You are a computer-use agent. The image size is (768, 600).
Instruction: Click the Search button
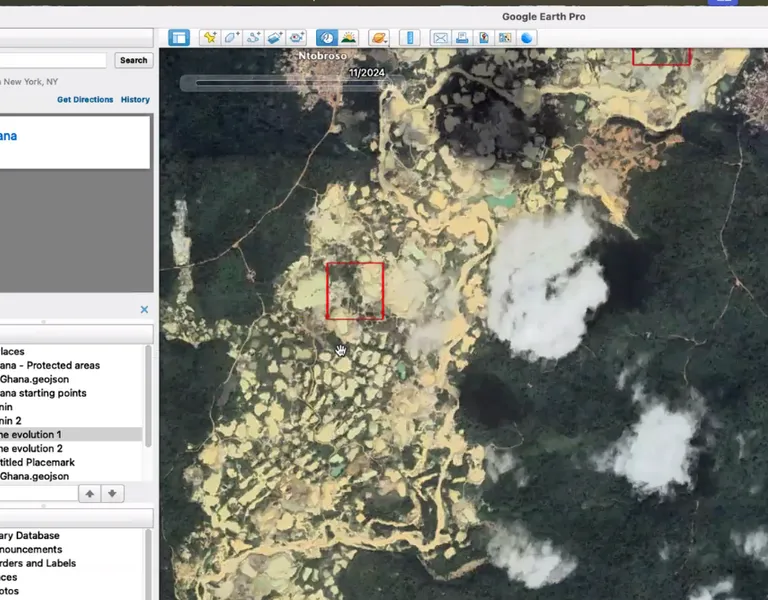click(133, 60)
